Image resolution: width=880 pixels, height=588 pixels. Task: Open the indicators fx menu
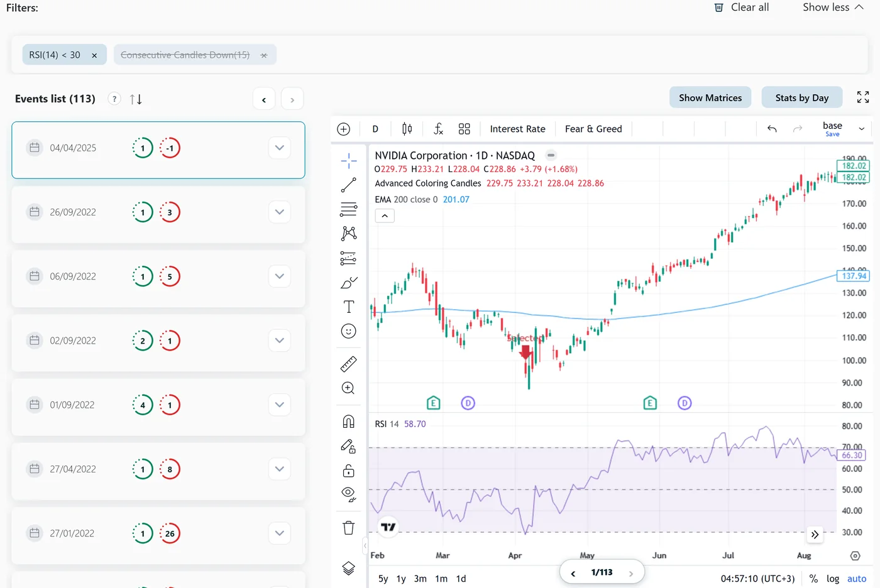click(439, 129)
